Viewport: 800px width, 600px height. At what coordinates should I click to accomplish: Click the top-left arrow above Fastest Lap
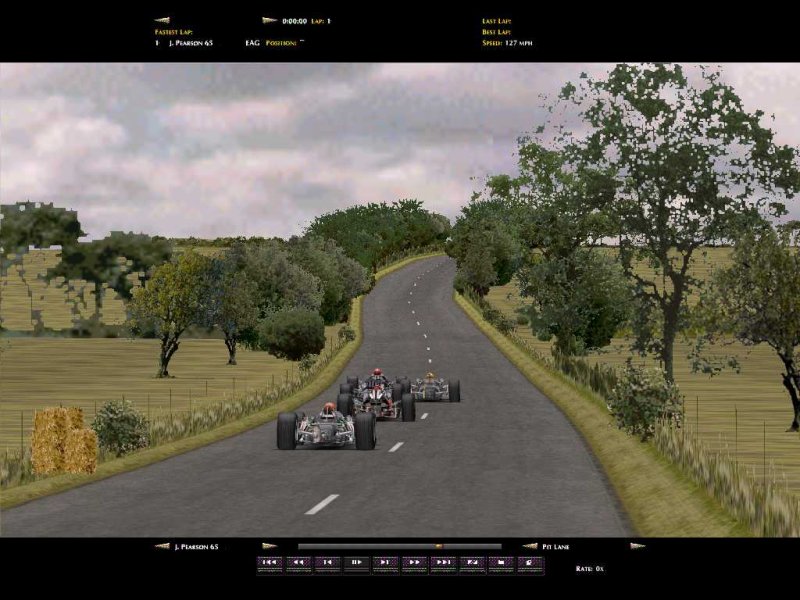point(162,20)
